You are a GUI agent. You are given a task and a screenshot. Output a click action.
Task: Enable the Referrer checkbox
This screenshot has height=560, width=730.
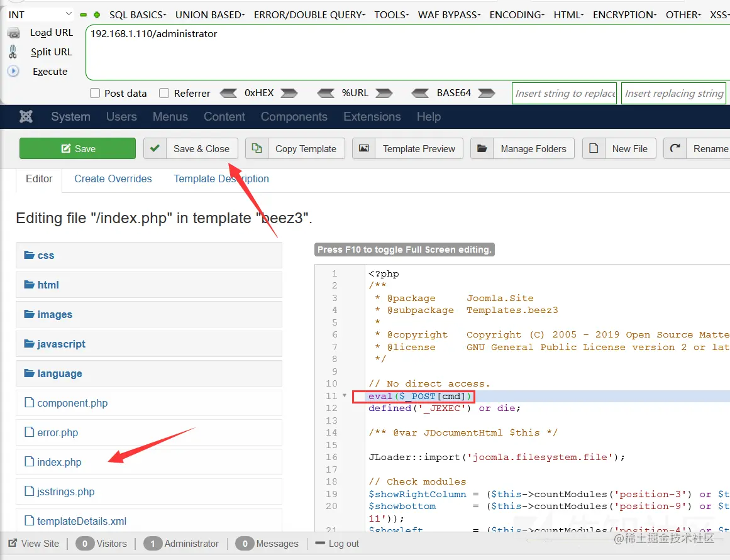[x=164, y=93]
